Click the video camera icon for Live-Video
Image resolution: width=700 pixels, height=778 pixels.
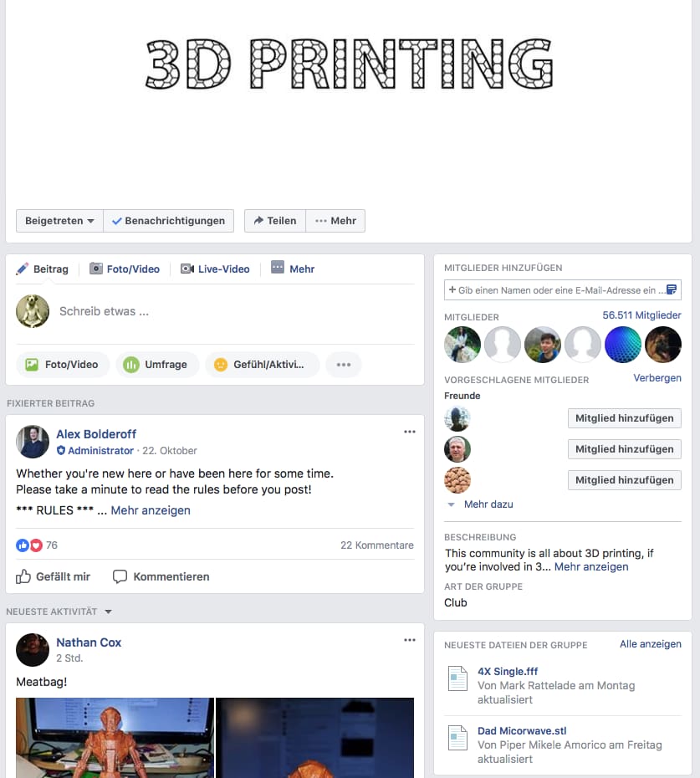coord(187,269)
